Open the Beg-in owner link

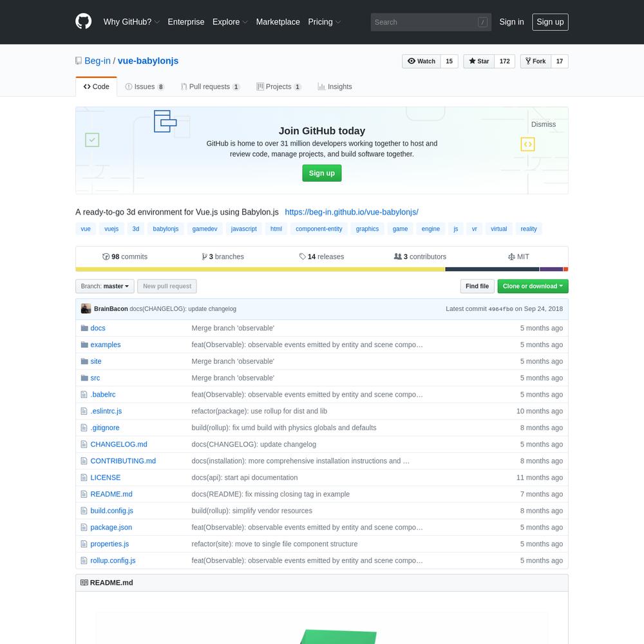pos(97,61)
